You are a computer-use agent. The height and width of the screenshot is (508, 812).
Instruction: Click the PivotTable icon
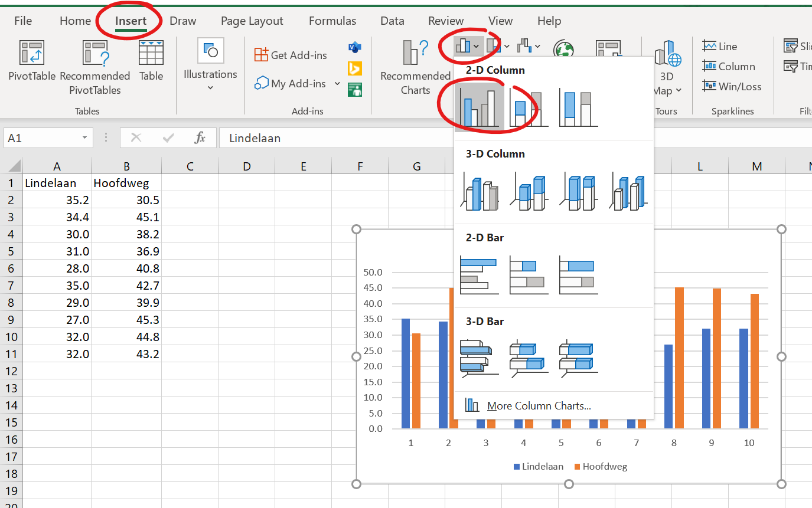pos(32,61)
